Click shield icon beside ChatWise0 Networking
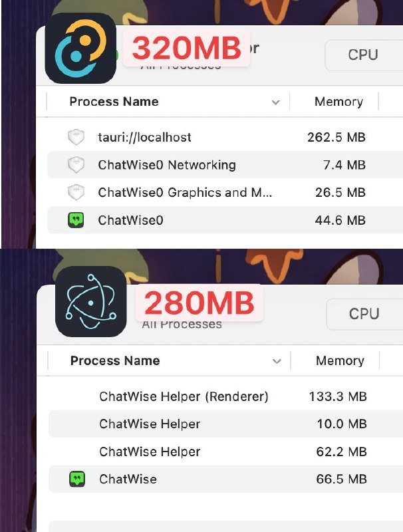The height and width of the screenshot is (532, 403). pos(76,165)
